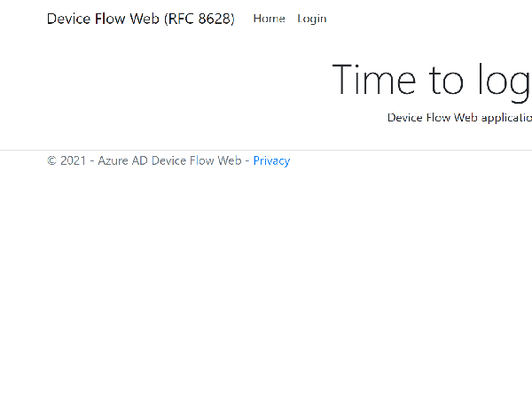Open the Home navigation link
This screenshot has width=532, height=398.
[x=269, y=19]
